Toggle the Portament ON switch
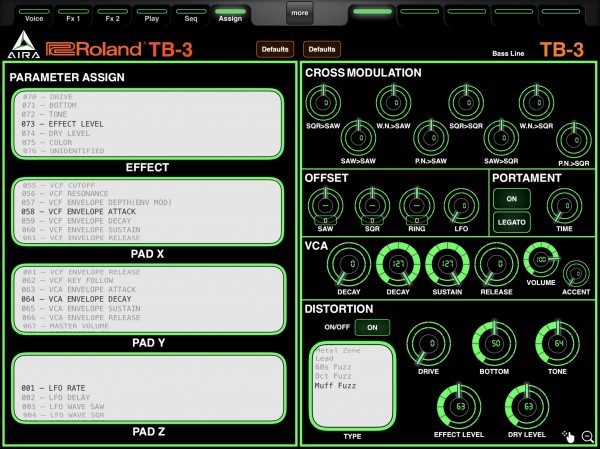 pyautogui.click(x=512, y=199)
